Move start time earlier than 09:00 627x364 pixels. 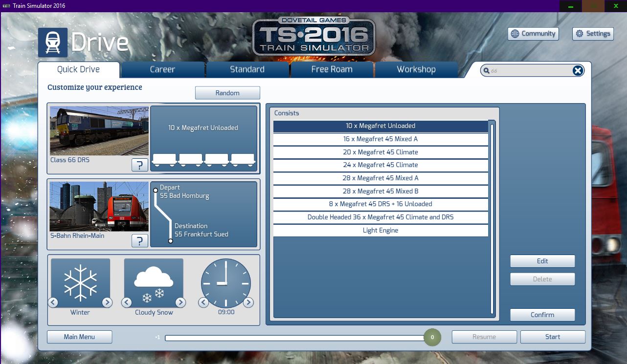click(x=203, y=302)
